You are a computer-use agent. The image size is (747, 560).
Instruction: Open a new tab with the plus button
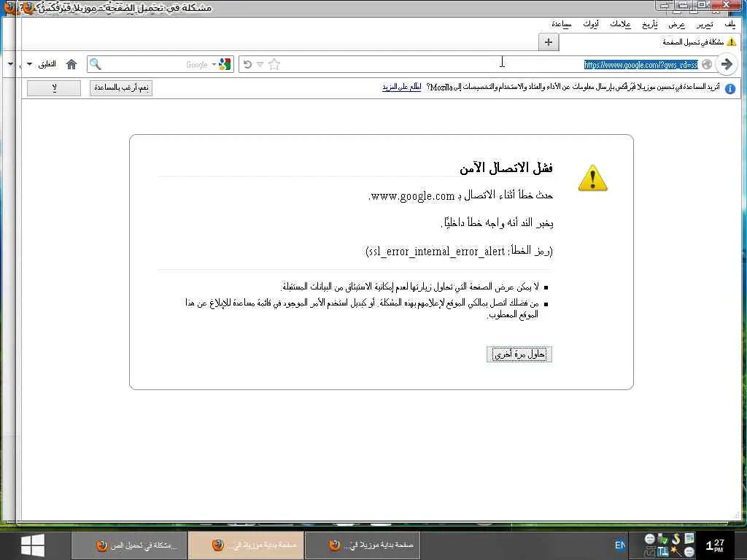[549, 42]
